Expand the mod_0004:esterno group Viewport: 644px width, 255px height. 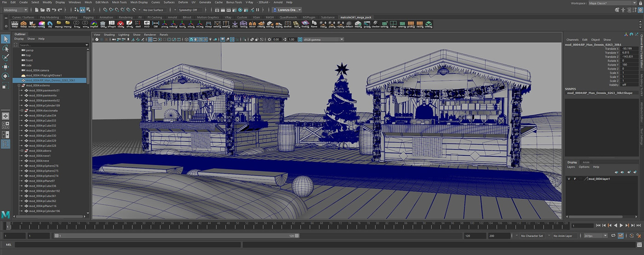click(19, 85)
